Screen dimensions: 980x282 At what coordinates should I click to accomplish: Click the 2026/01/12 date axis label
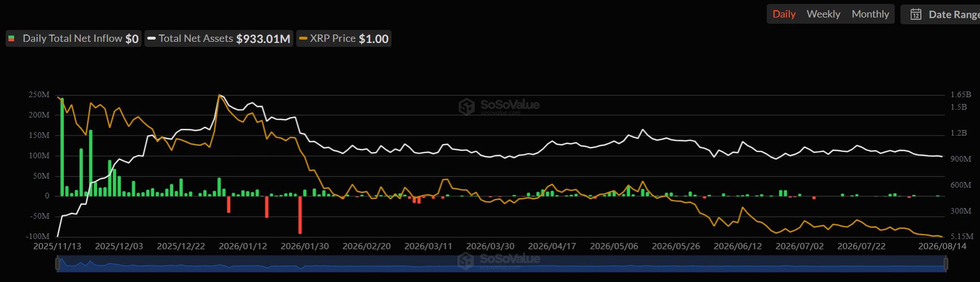coord(243,246)
